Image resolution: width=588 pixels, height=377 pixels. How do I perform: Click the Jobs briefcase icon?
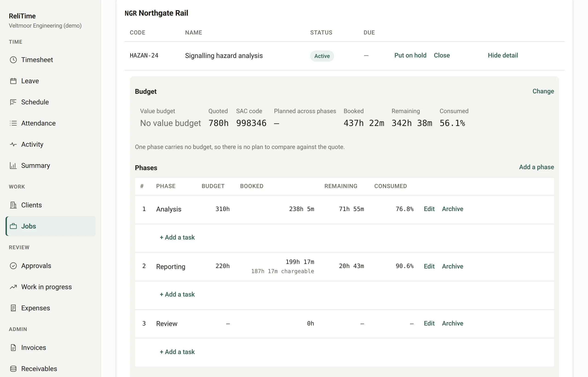click(x=13, y=226)
